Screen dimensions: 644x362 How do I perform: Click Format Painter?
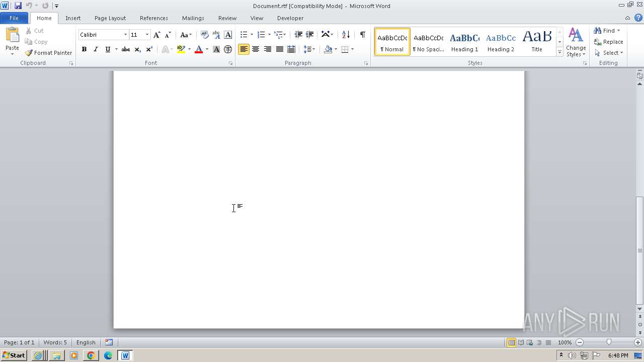(x=48, y=53)
